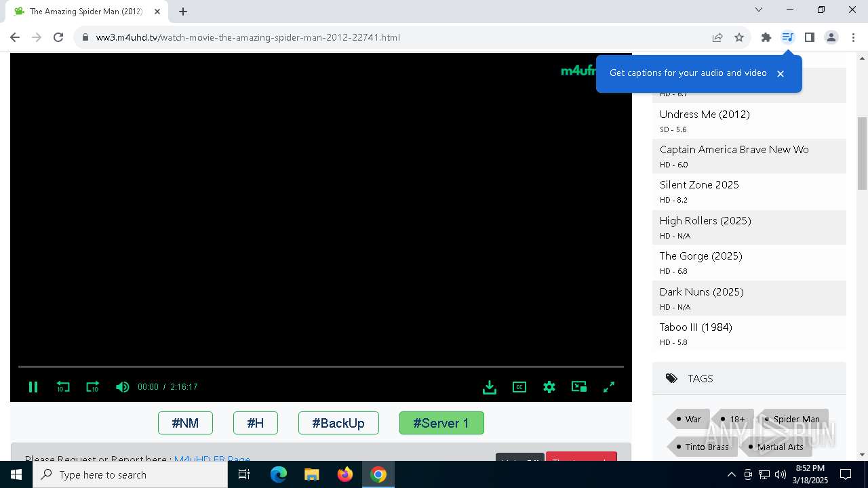This screenshot has height=488, width=868.
Task: Mute the video volume
Action: [x=122, y=387]
